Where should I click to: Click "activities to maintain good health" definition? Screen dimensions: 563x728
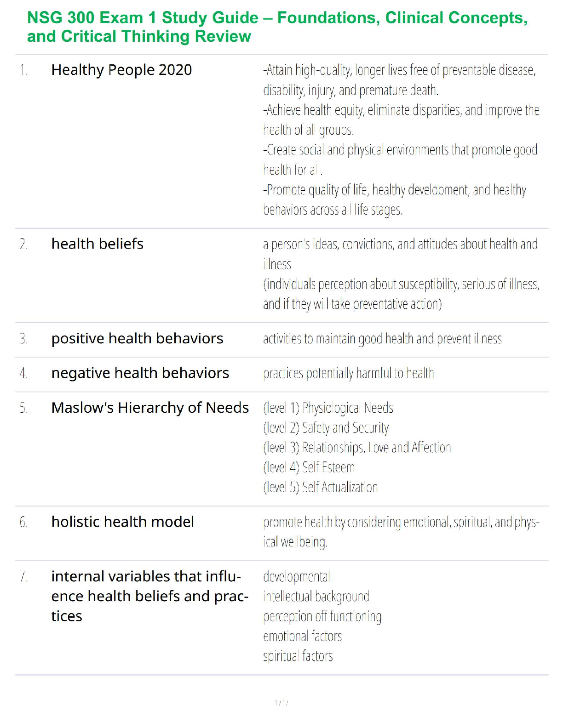382,339
